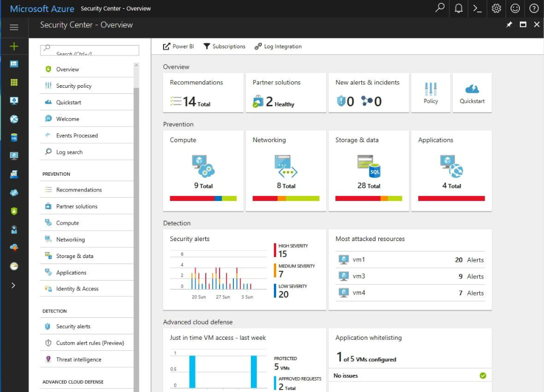This screenshot has height=392, width=544.
Task: Click the Power BI button
Action: [178, 47]
